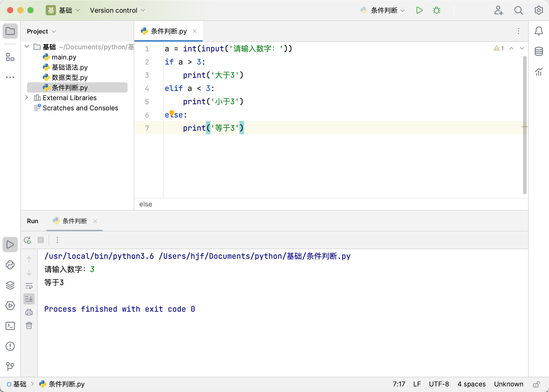Image resolution: width=549 pixels, height=392 pixels.
Task: Open Search Everywhere magnifier
Action: click(x=518, y=10)
